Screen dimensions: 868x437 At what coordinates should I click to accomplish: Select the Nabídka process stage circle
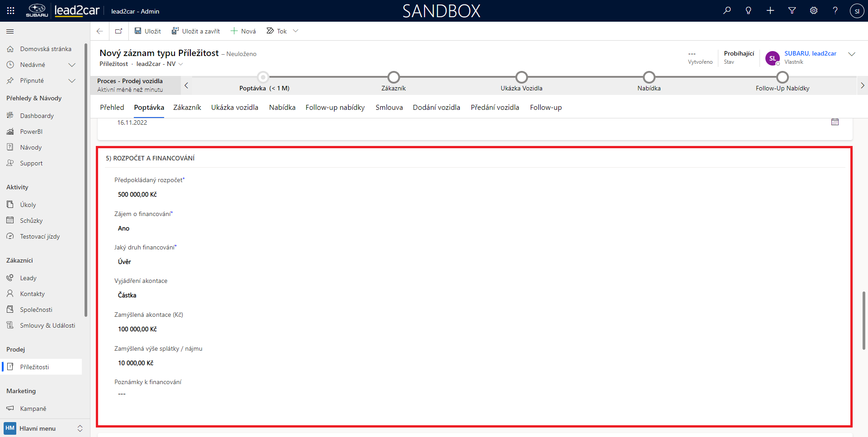(649, 77)
